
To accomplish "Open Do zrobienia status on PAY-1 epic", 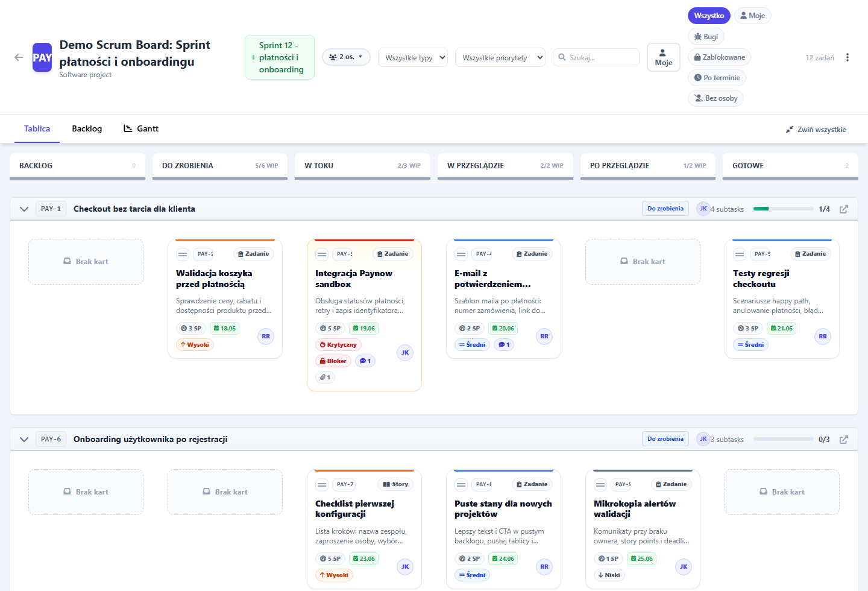I will pos(665,209).
